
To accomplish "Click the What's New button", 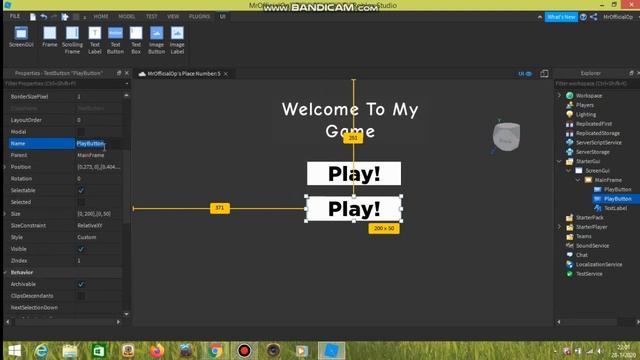I will pyautogui.click(x=561, y=17).
